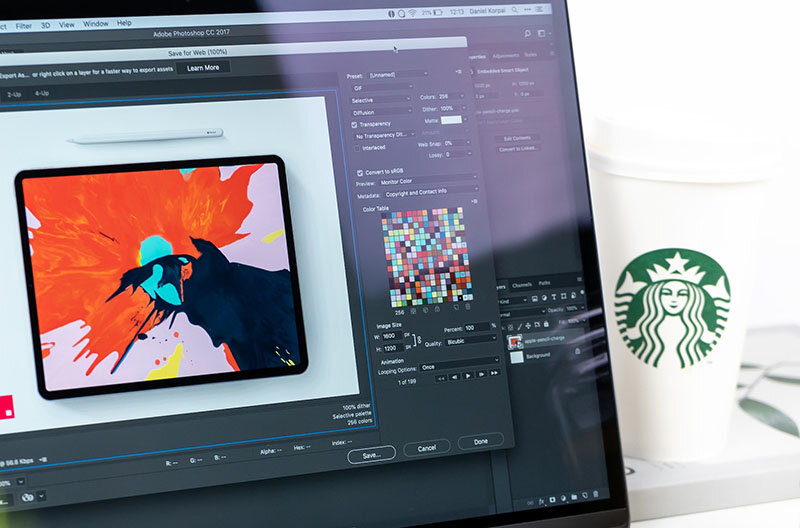
Task: Click the Done button
Action: click(481, 441)
